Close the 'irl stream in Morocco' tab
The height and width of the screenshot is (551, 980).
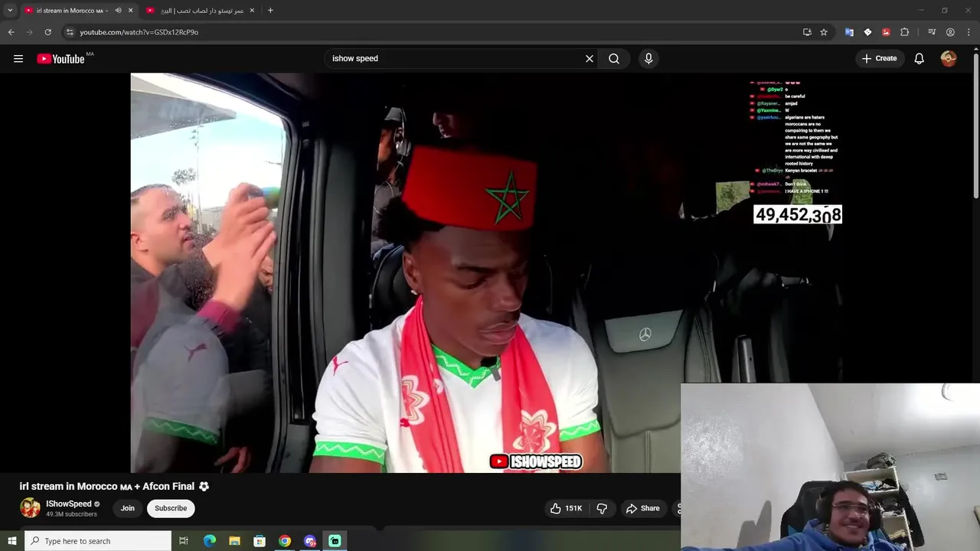tap(131, 11)
